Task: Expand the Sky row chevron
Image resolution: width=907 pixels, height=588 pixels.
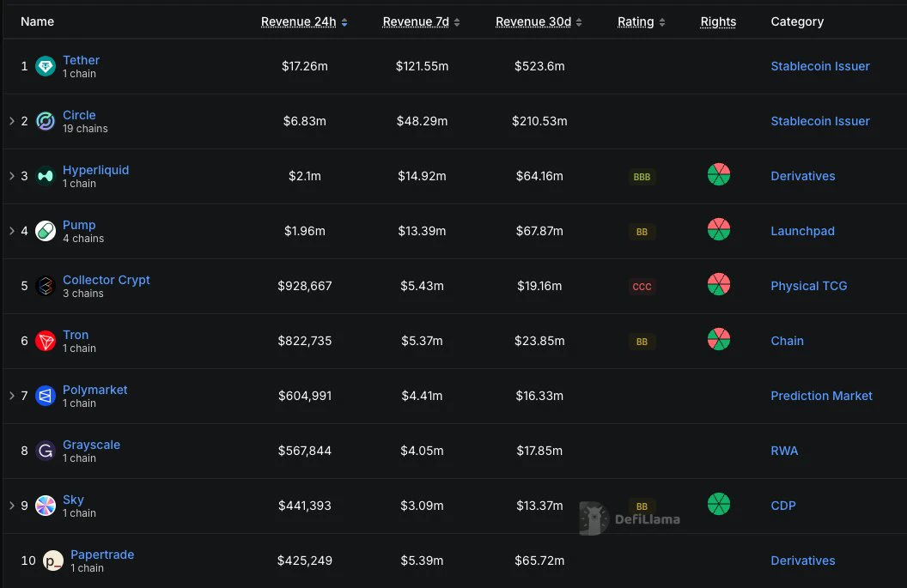Action: (11, 506)
